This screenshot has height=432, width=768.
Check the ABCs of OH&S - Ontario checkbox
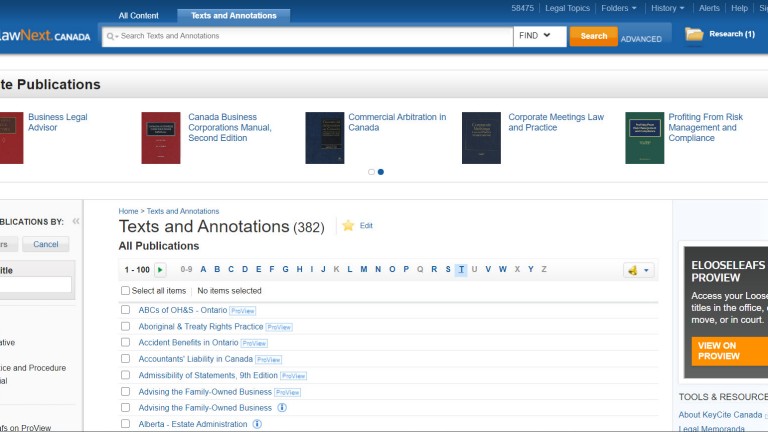pyautogui.click(x=125, y=310)
